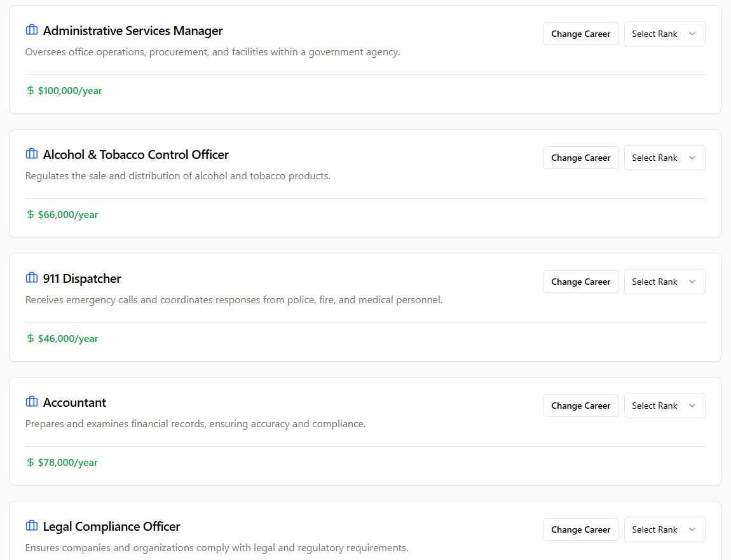The height and width of the screenshot is (560, 731).
Task: Expand Select Rank for Legal Compliance Officer
Action: click(664, 529)
